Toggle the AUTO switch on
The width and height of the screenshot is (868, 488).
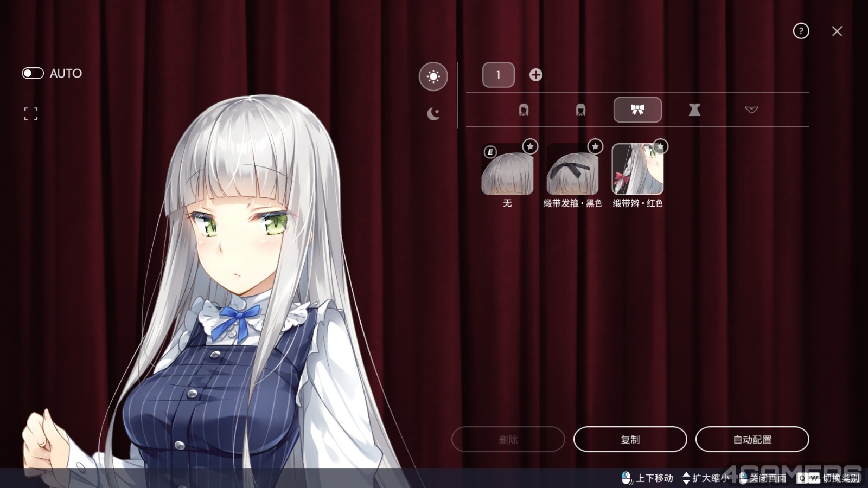[x=33, y=73]
